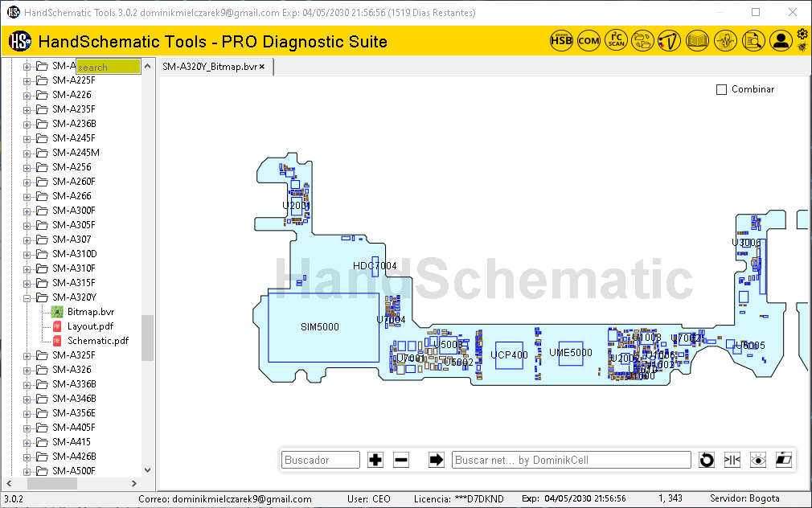The image size is (812, 508).
Task: Expand the SM-A300F folder
Action: pyautogui.click(x=27, y=211)
